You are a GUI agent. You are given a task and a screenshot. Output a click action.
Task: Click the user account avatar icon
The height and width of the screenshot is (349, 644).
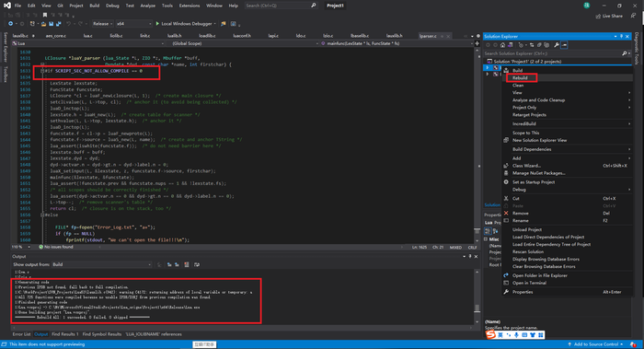coord(587,6)
